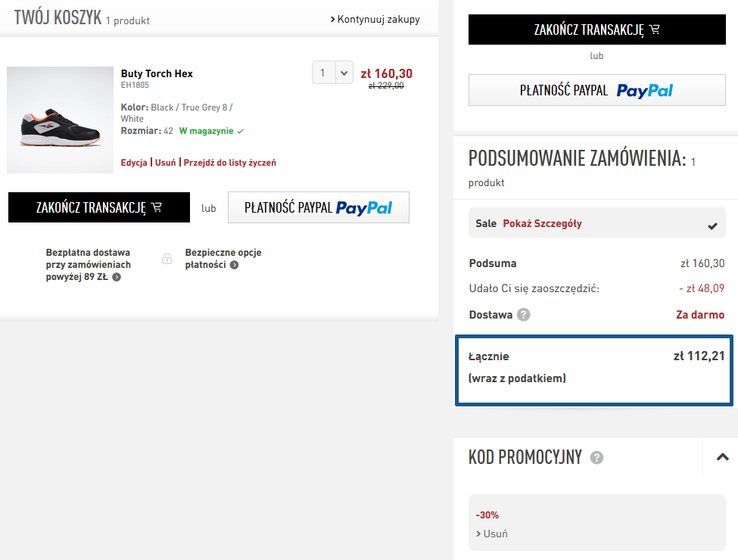Click the product code EH1805

135,86
